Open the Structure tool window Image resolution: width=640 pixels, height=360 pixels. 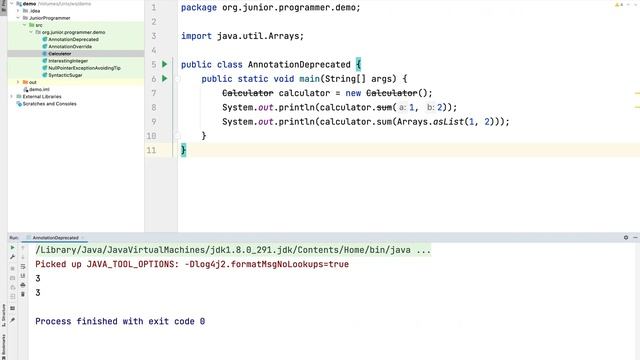(4, 315)
